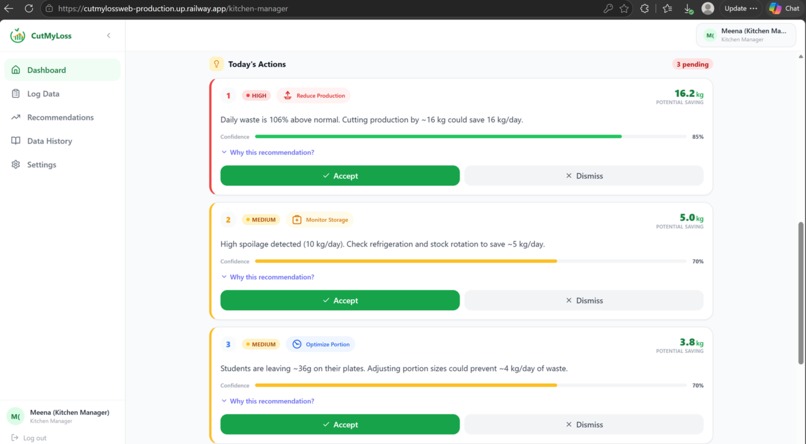Click the 3.8 kg potential saving value
806x444 pixels.
coord(691,342)
